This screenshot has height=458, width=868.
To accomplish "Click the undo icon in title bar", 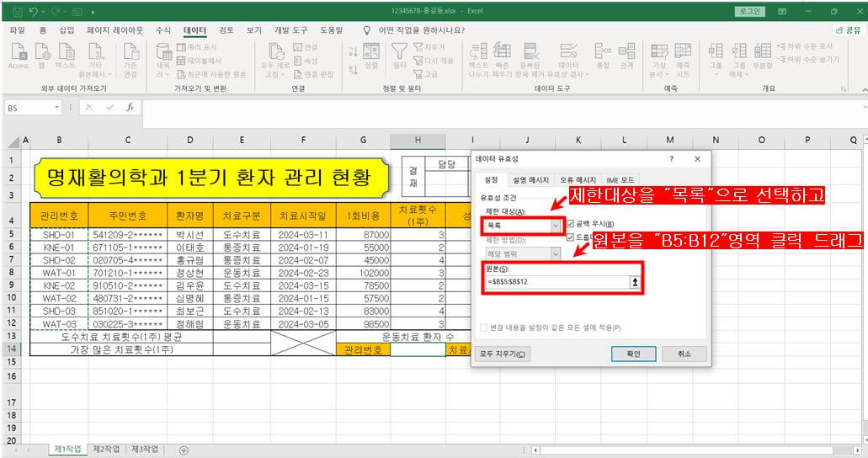I will 34,11.
